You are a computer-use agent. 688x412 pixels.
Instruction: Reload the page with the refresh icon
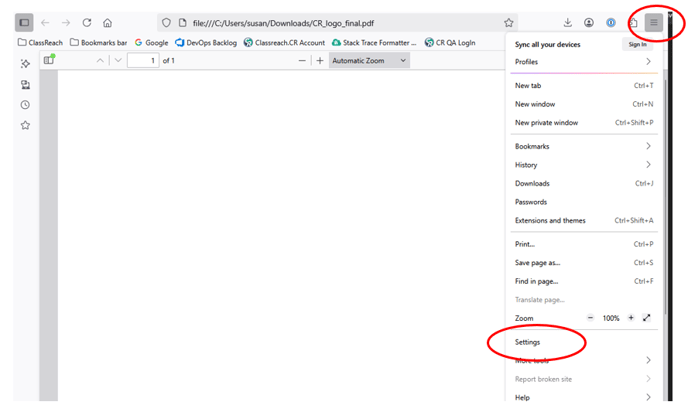pos(87,22)
